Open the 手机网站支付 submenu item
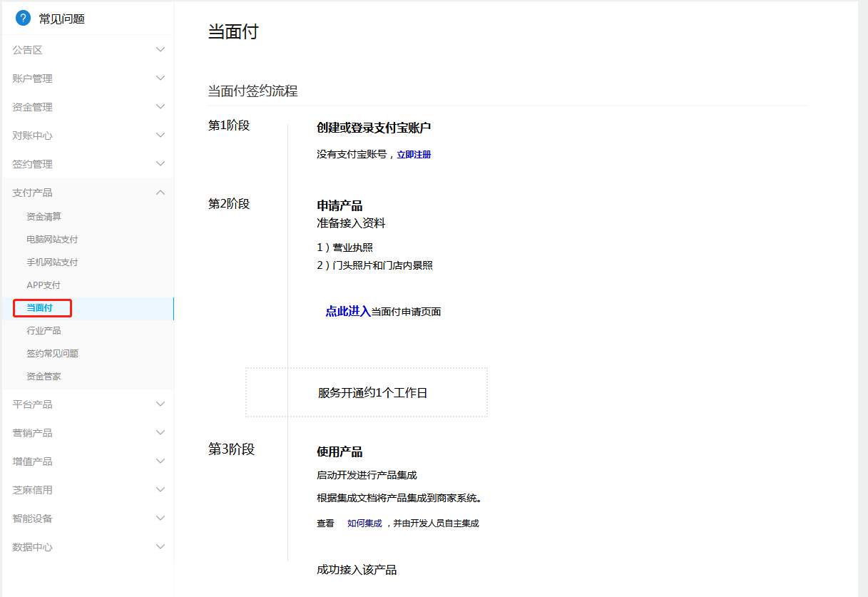The height and width of the screenshot is (597, 868). point(52,262)
